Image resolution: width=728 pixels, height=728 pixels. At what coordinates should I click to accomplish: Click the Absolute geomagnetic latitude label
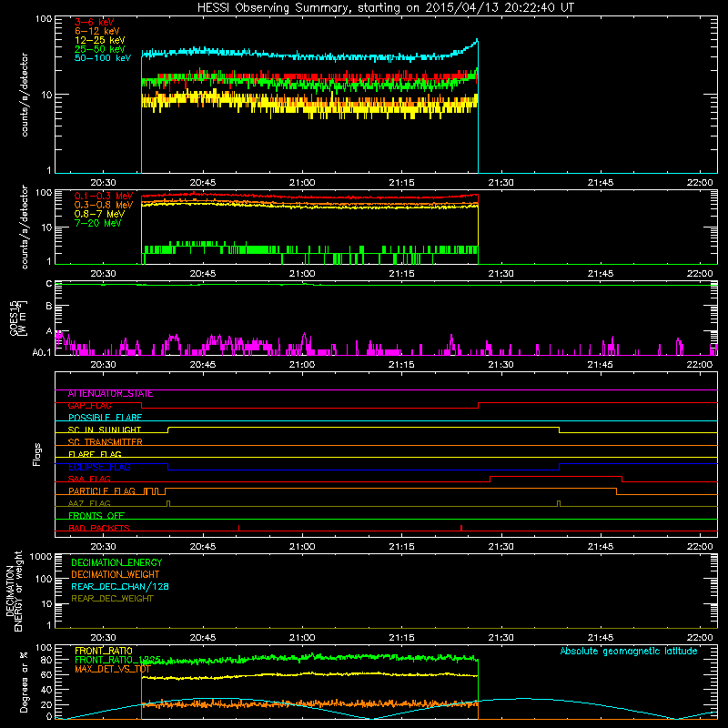coord(629,651)
